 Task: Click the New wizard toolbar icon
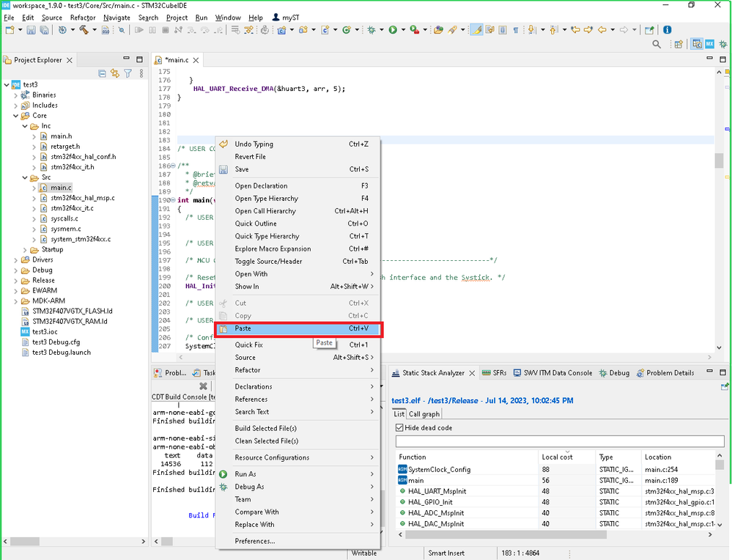[x=10, y=30]
